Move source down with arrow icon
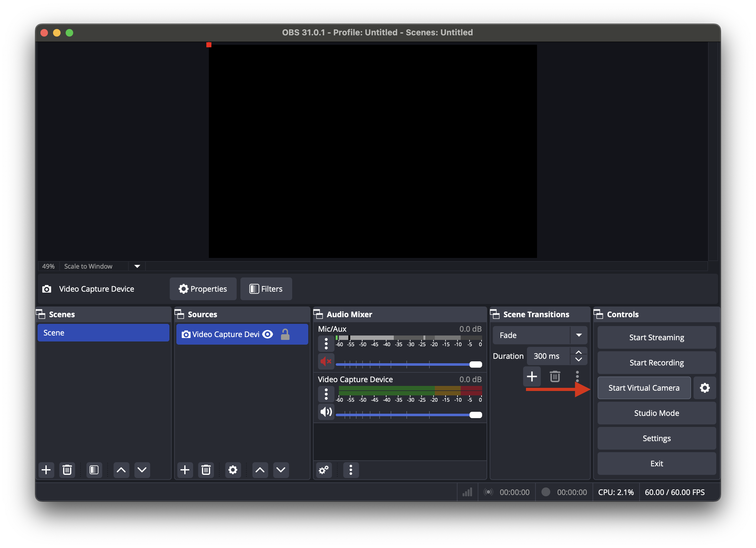This screenshot has height=548, width=756. [281, 470]
